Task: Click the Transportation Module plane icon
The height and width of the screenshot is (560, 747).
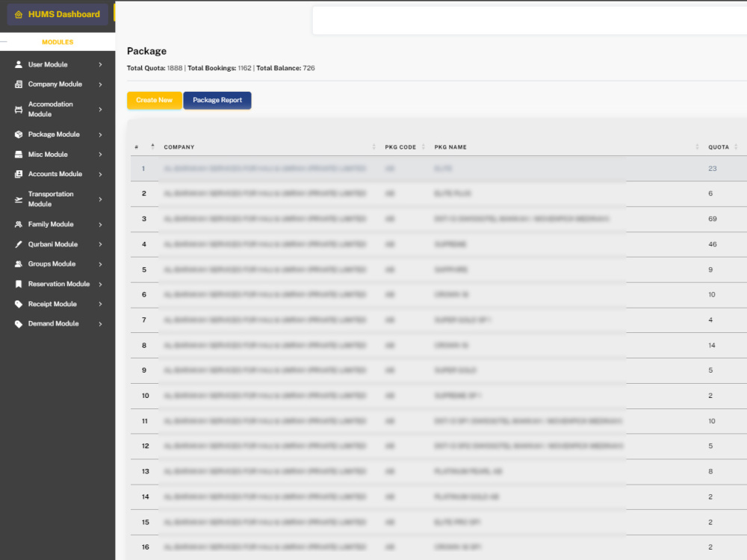Action: 19,199
